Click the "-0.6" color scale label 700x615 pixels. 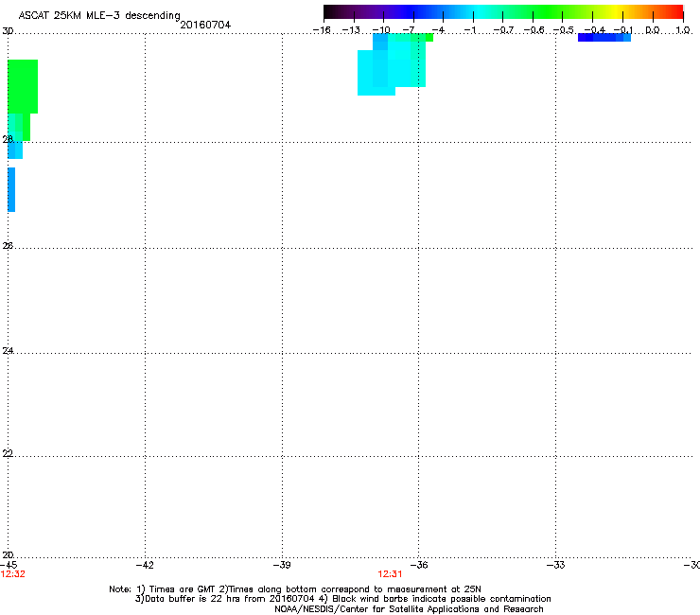coord(534,30)
